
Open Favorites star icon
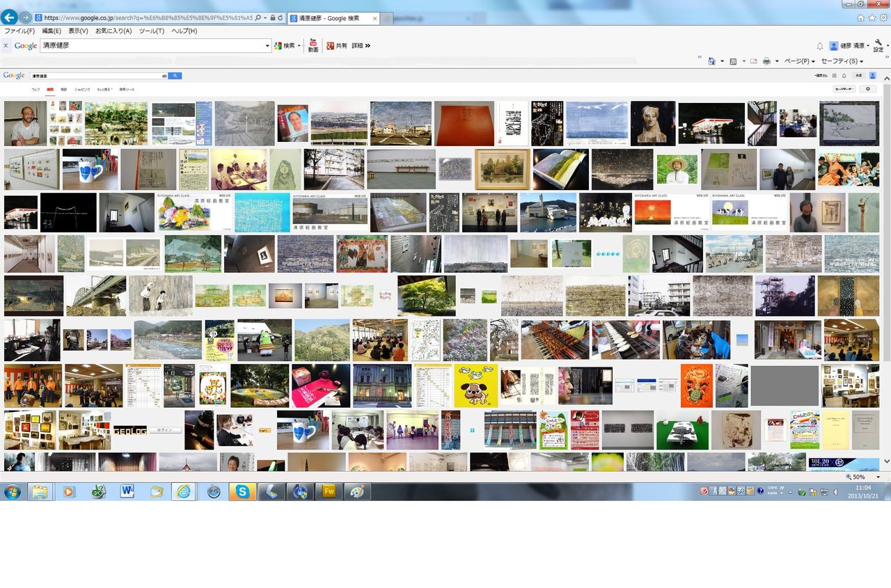pos(872,18)
